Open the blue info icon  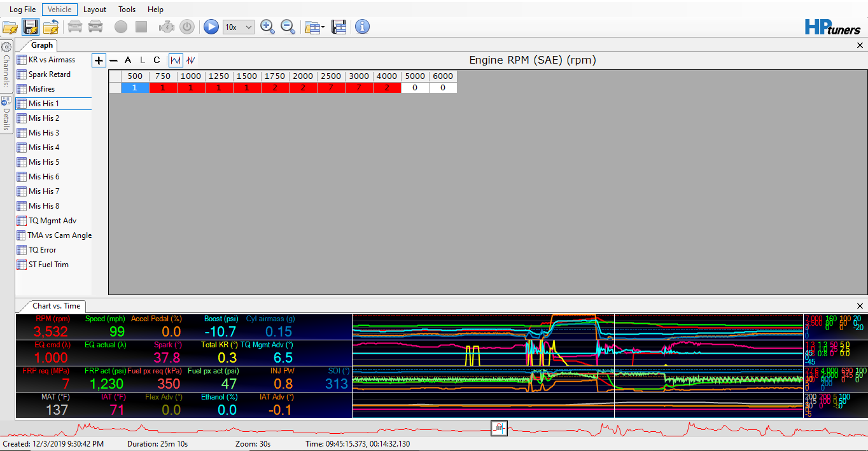pos(362,27)
